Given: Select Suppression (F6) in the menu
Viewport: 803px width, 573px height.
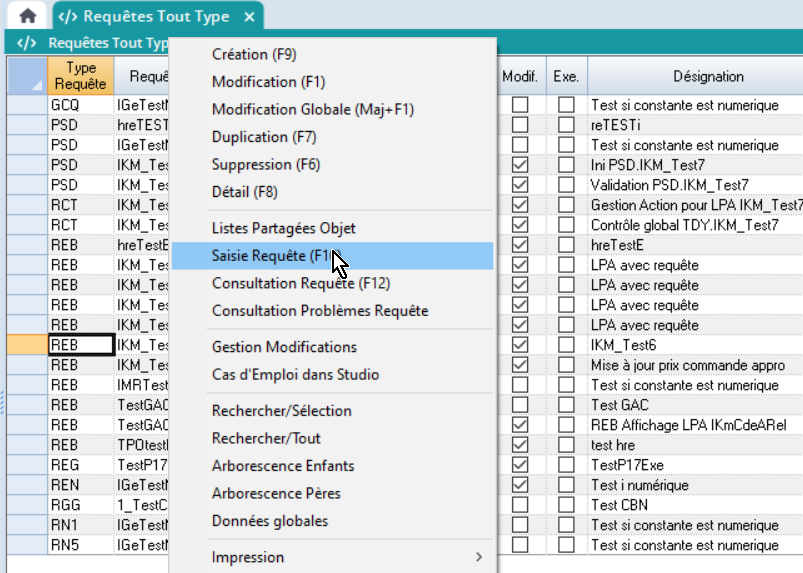Looking at the screenshot, I should coord(265,164).
